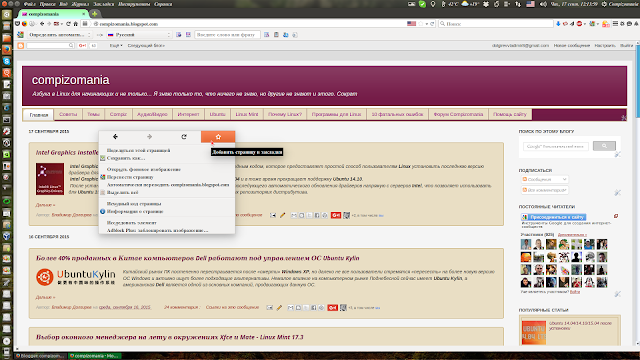Click the G+1 button under the Intel post
The image size is (640, 360).
click(336, 215)
